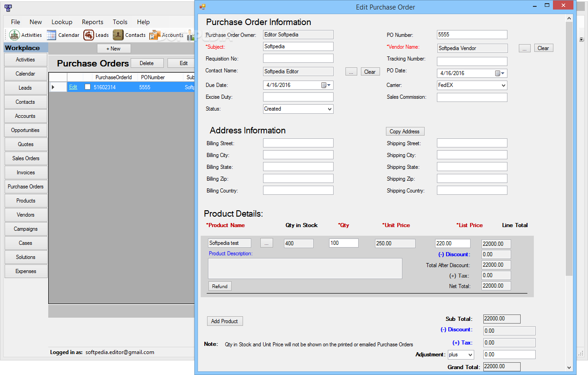Click the Shipping City input field
Viewport: 588px width, 375px height.
tap(472, 155)
